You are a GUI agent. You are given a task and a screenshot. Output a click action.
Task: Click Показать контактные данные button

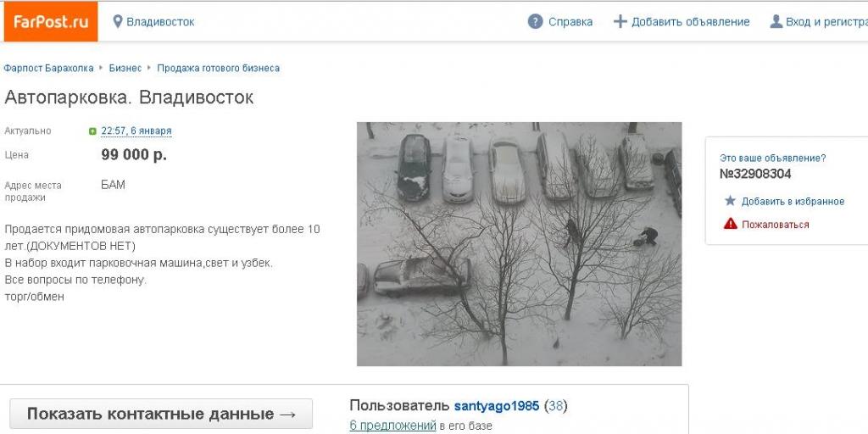161,414
